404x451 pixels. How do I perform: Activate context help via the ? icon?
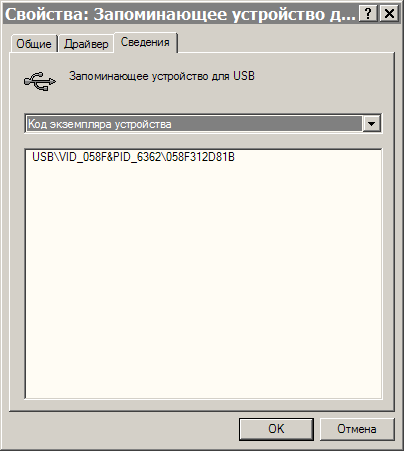368,14
